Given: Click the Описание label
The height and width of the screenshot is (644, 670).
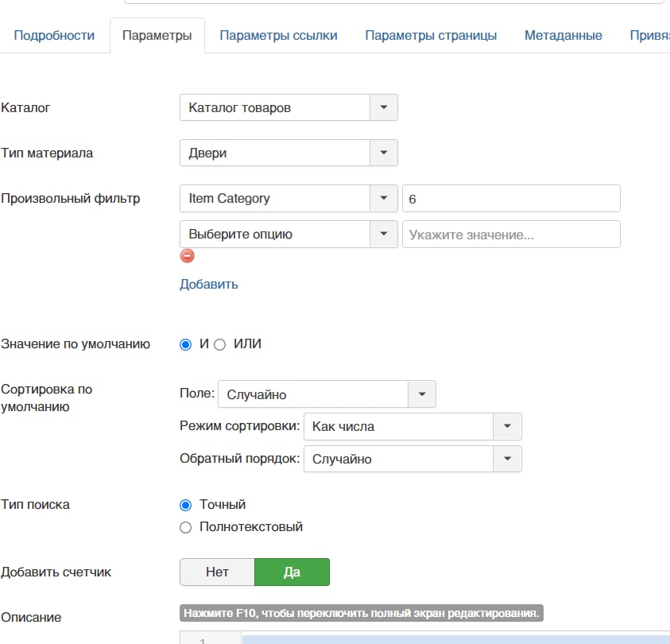Looking at the screenshot, I should 31,617.
